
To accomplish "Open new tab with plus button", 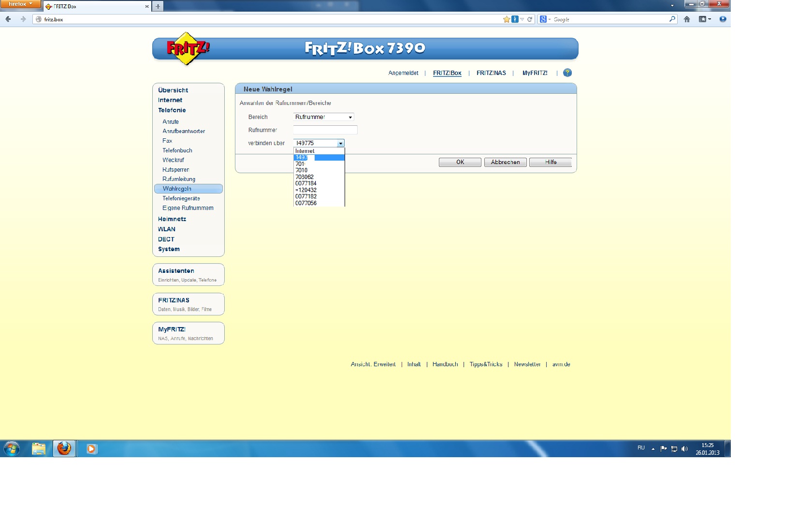I will pyautogui.click(x=158, y=6).
